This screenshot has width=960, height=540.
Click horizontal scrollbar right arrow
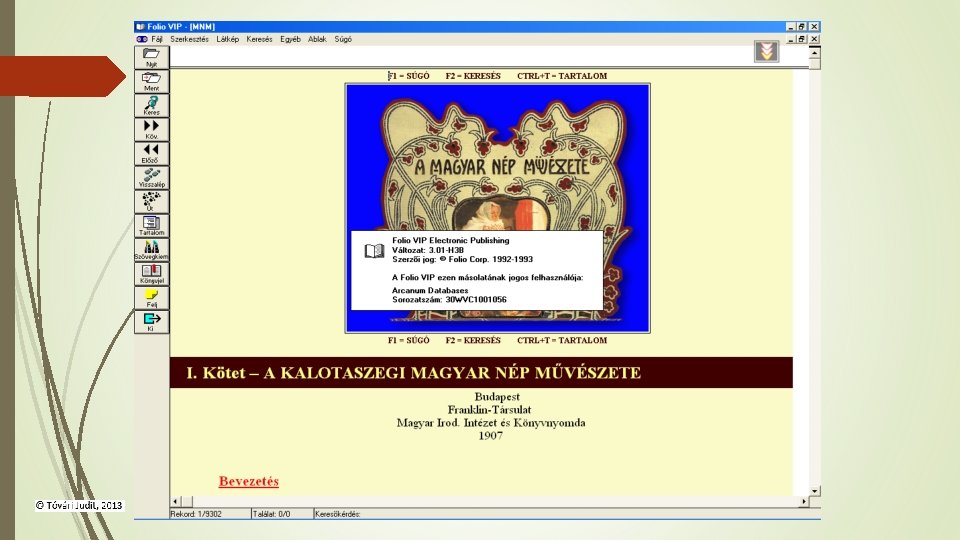coord(804,501)
